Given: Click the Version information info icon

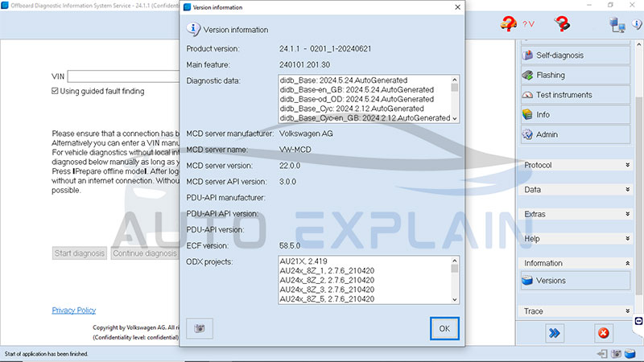Looking at the screenshot, I should pos(193,29).
